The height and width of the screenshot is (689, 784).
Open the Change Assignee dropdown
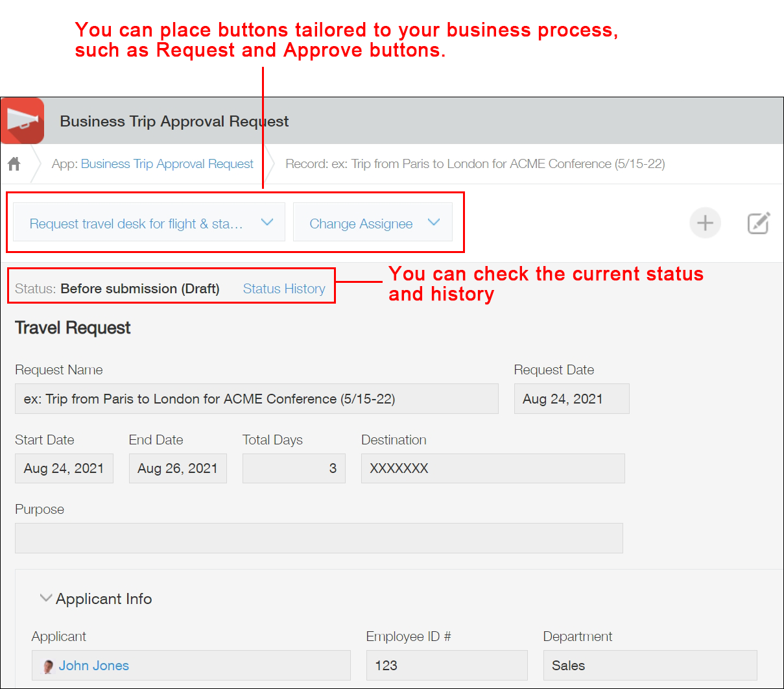[x=373, y=222]
